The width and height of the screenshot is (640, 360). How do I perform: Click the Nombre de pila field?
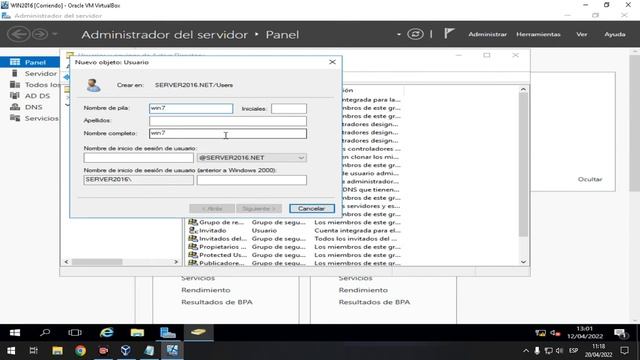pos(191,108)
